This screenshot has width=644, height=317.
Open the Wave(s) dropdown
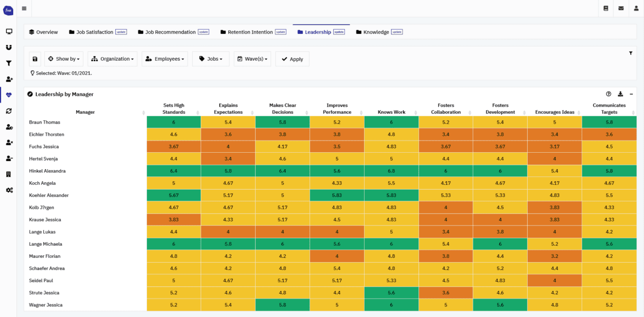[253, 59]
